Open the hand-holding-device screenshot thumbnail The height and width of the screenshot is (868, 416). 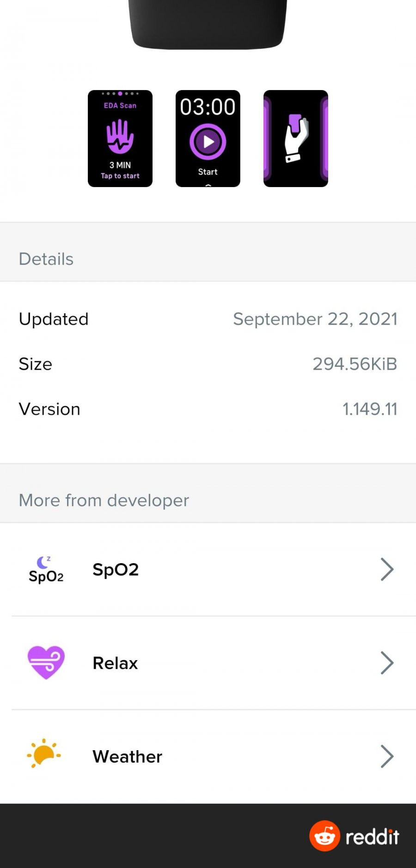tap(296, 139)
